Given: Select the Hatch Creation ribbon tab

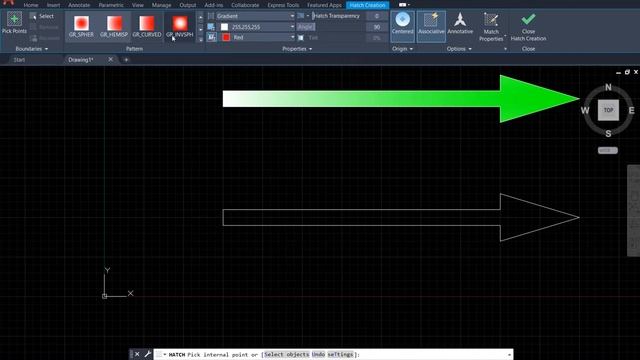Looking at the screenshot, I should tap(367, 5).
